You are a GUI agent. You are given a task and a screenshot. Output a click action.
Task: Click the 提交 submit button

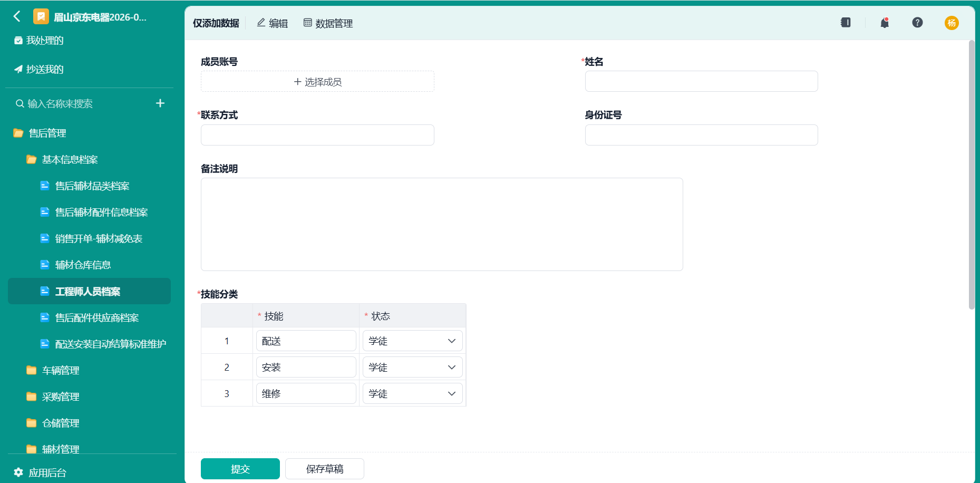click(240, 469)
